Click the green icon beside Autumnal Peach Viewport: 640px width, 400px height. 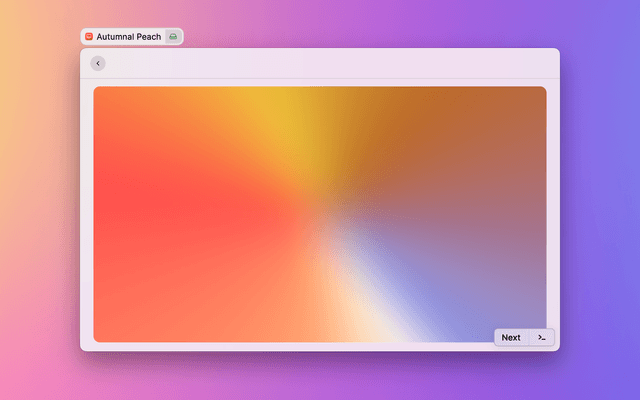(173, 36)
